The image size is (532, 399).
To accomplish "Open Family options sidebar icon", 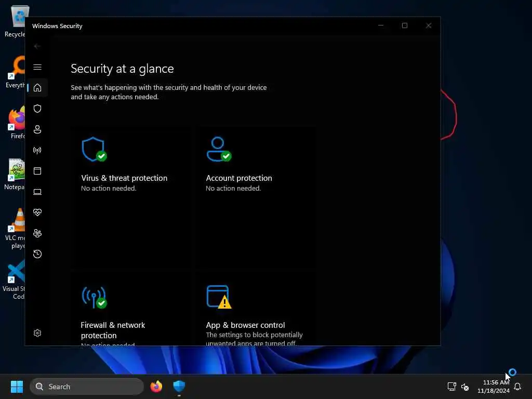I will tap(37, 233).
